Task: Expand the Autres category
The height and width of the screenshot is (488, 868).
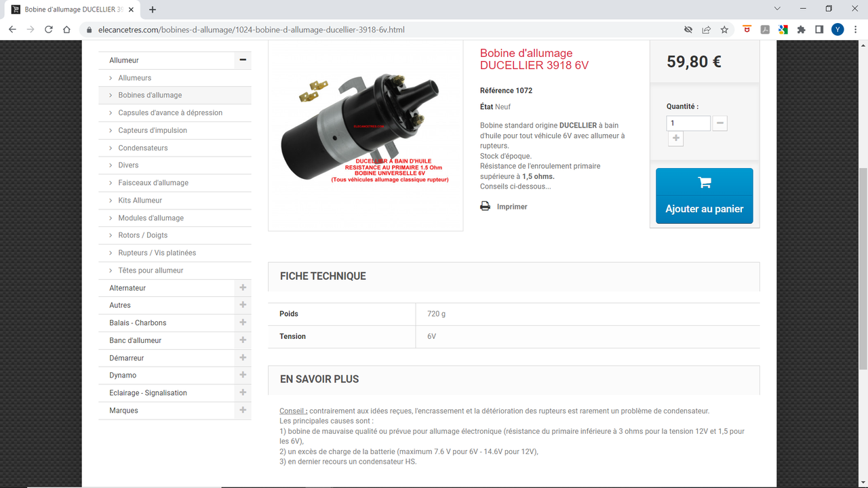Action: tap(243, 305)
